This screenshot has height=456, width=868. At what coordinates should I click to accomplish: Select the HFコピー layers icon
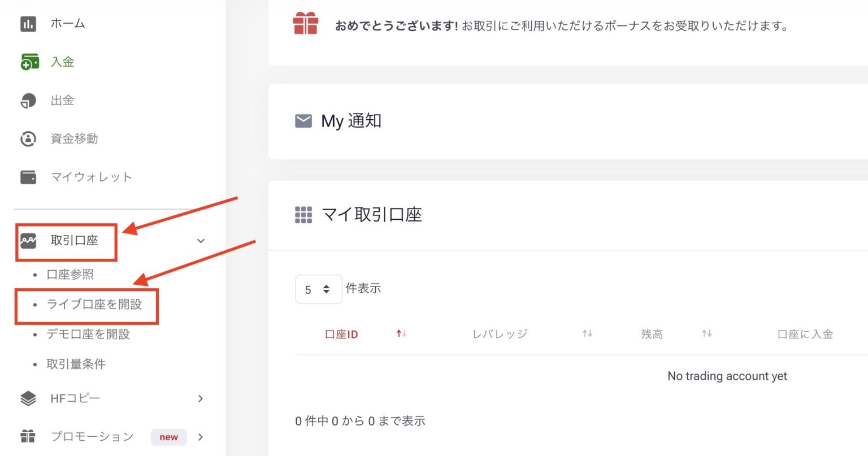coord(28,398)
